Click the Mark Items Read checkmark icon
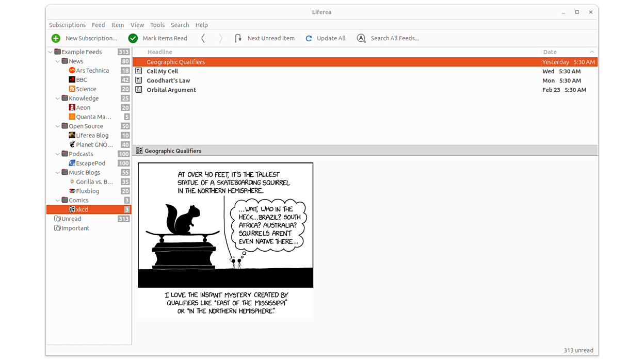Viewport: 644px width, 362px height. pos(133,38)
